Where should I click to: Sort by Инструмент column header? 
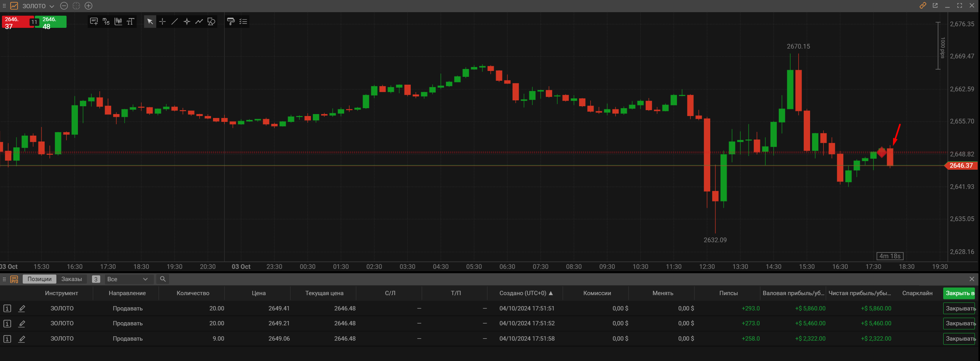pyautogui.click(x=61, y=293)
